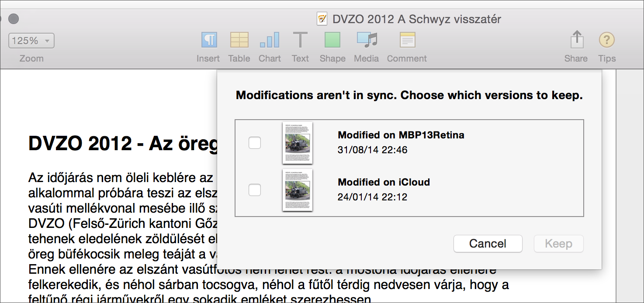Click the gray window control button in the title bar
This screenshot has height=303, width=644.
(x=14, y=19)
